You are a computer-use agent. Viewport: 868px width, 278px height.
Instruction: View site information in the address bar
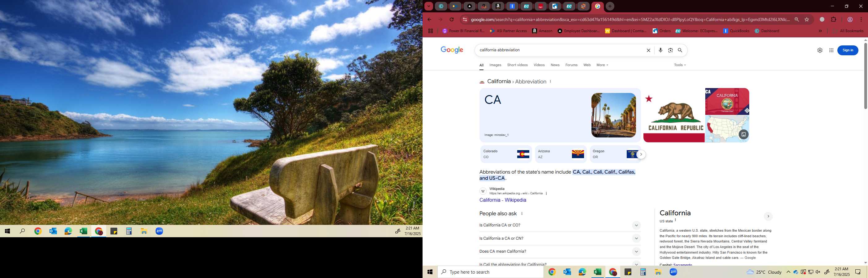click(x=465, y=19)
